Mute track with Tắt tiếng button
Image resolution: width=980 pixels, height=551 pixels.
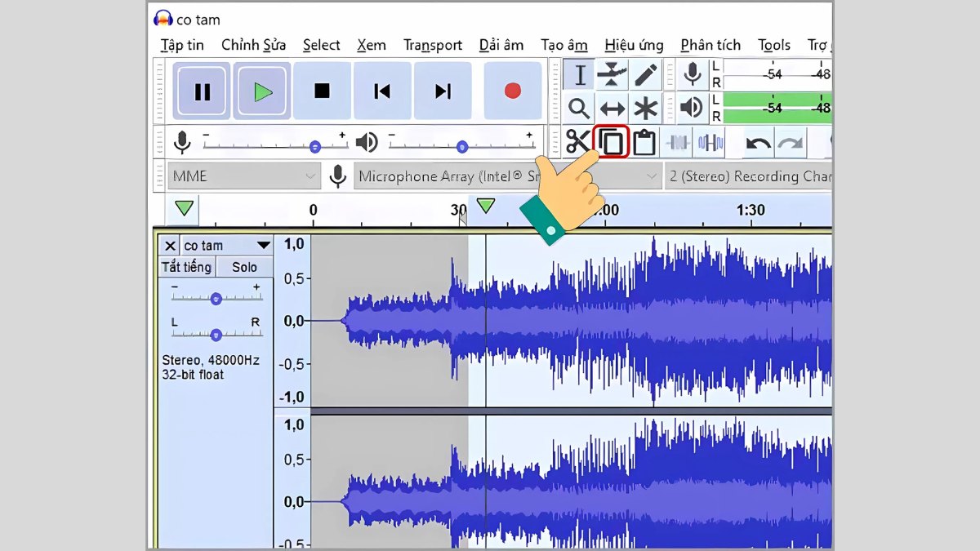pos(186,267)
